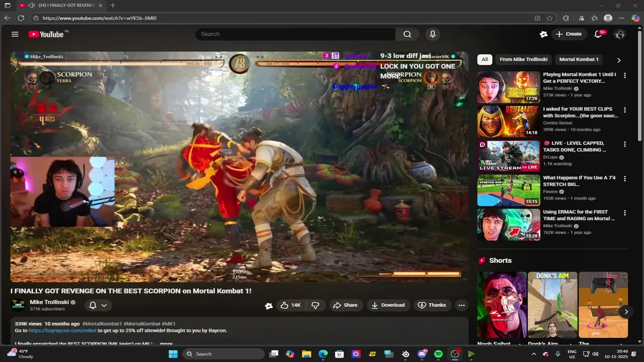
Task: Click the Windows taskbar Search box
Action: (223, 354)
